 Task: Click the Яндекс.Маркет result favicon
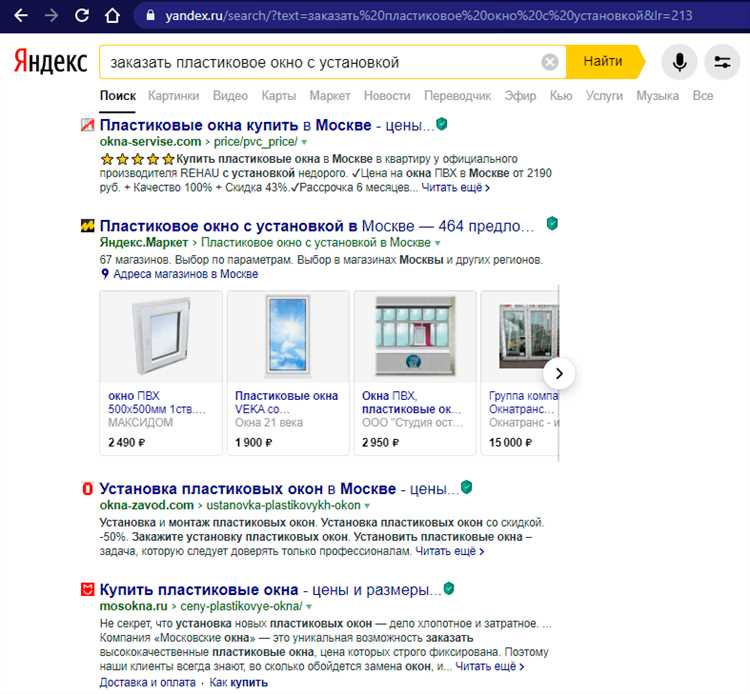point(88,225)
